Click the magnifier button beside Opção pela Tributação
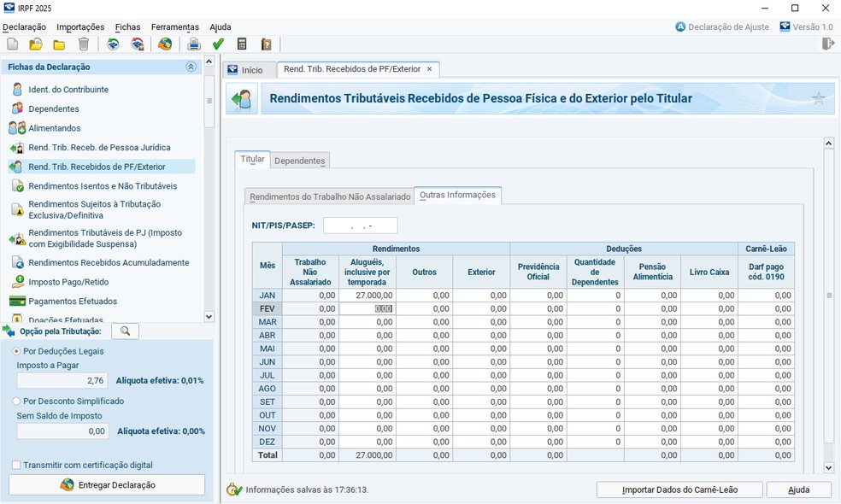 (125, 331)
